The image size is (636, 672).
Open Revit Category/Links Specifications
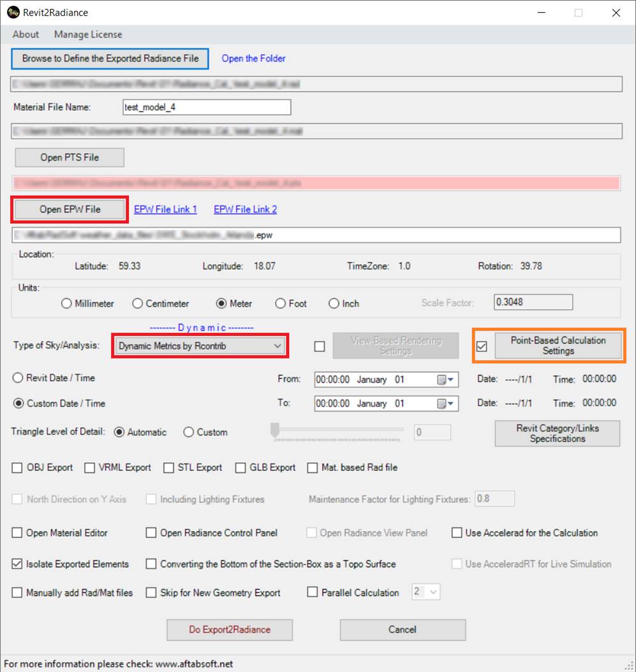557,434
